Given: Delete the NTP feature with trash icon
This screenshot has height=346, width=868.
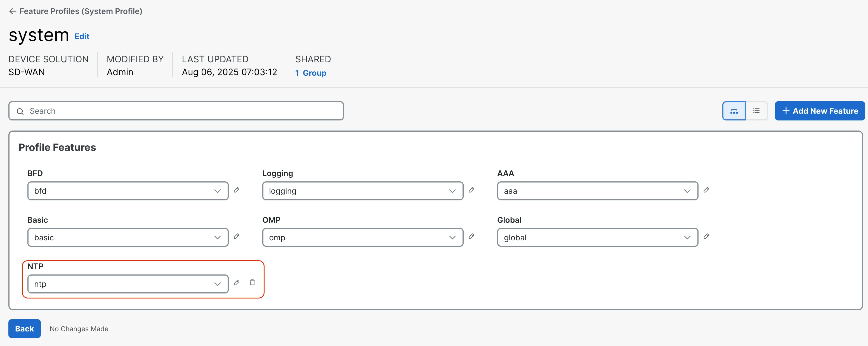Looking at the screenshot, I should 252,283.
